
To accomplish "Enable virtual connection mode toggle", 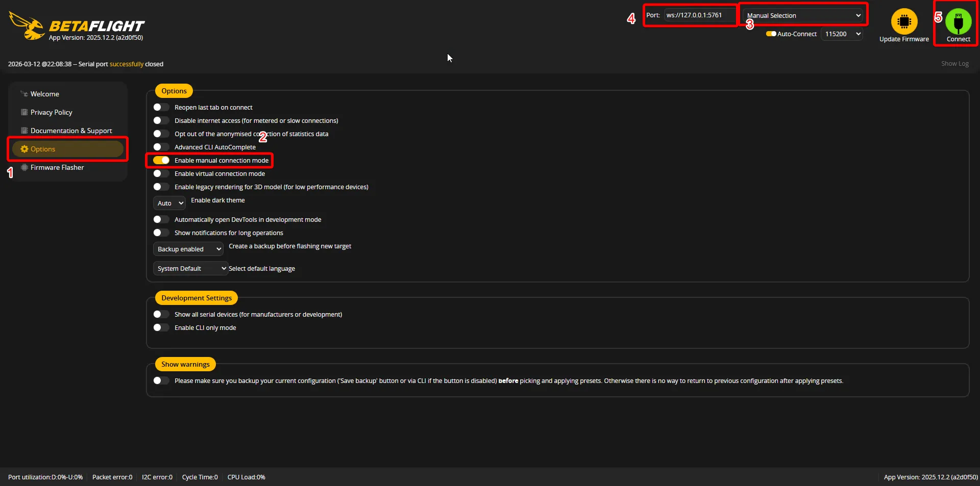I will (161, 173).
